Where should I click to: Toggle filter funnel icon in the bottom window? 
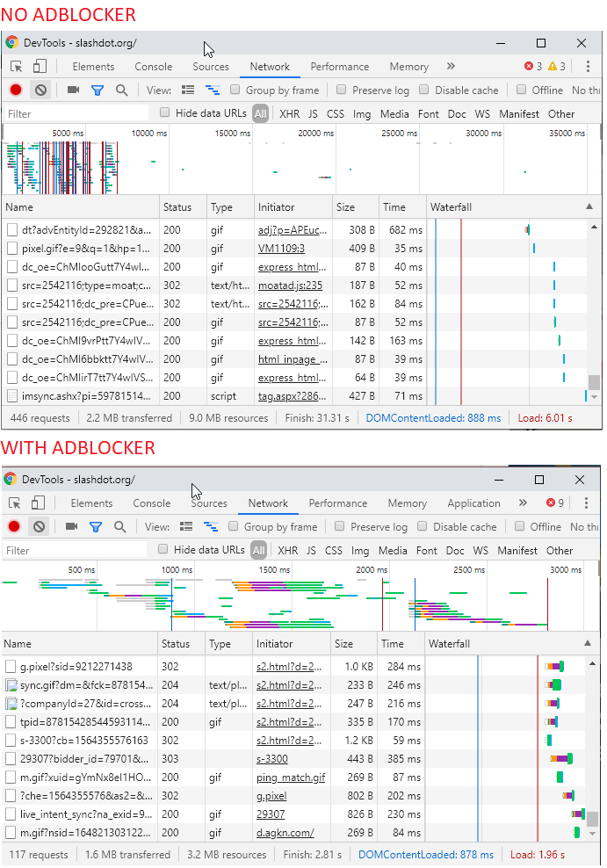click(96, 527)
